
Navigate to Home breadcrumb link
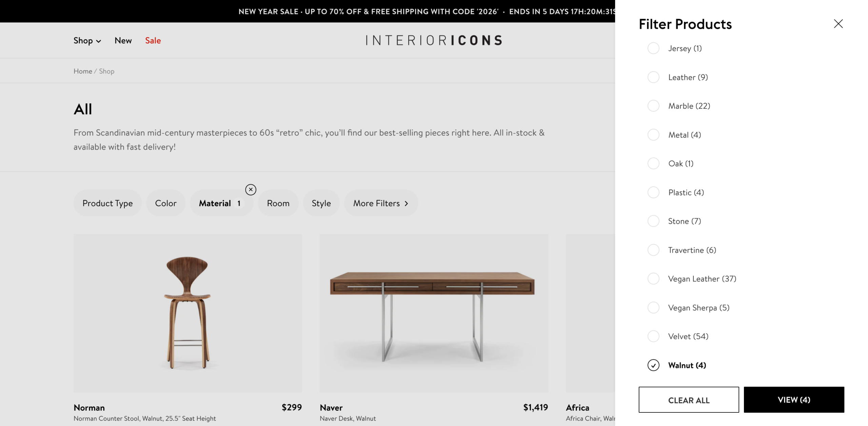[x=83, y=71]
